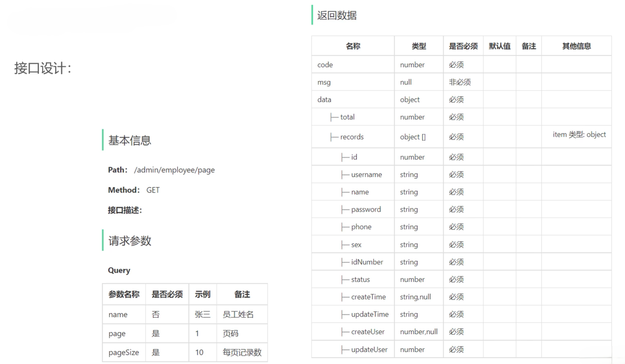Click the 参数名称 column header

click(x=124, y=294)
